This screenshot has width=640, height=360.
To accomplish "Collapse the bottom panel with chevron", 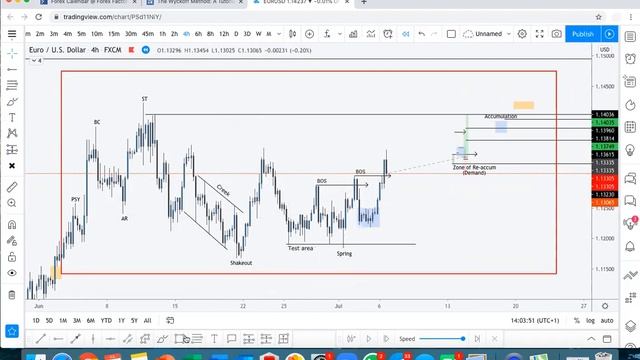I will tap(591, 339).
